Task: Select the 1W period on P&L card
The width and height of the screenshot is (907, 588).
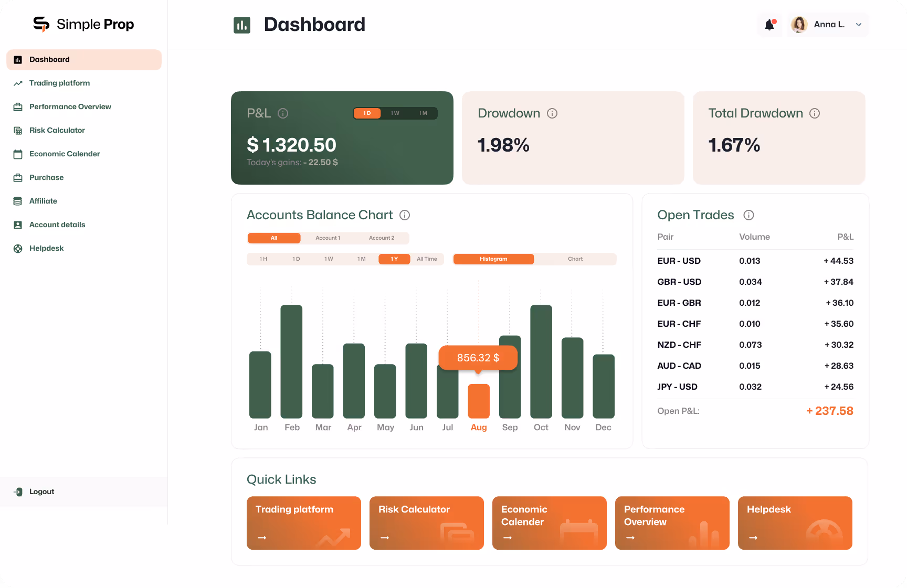Action: click(394, 113)
